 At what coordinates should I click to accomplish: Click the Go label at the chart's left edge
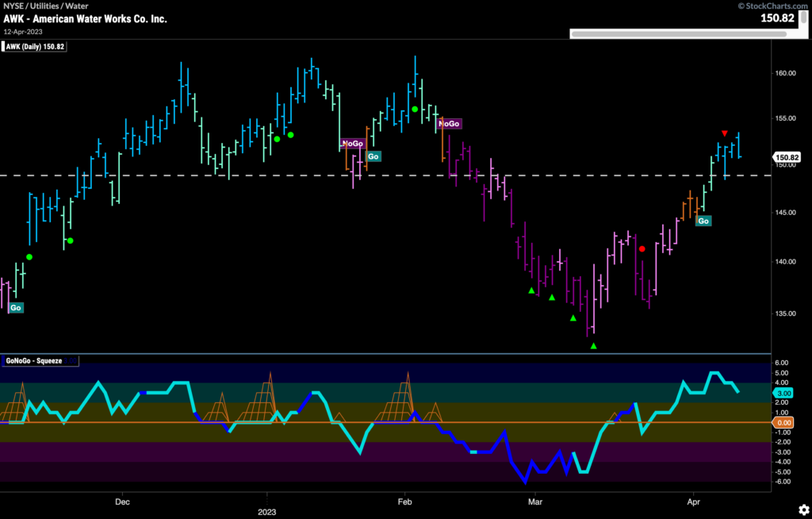(x=15, y=307)
